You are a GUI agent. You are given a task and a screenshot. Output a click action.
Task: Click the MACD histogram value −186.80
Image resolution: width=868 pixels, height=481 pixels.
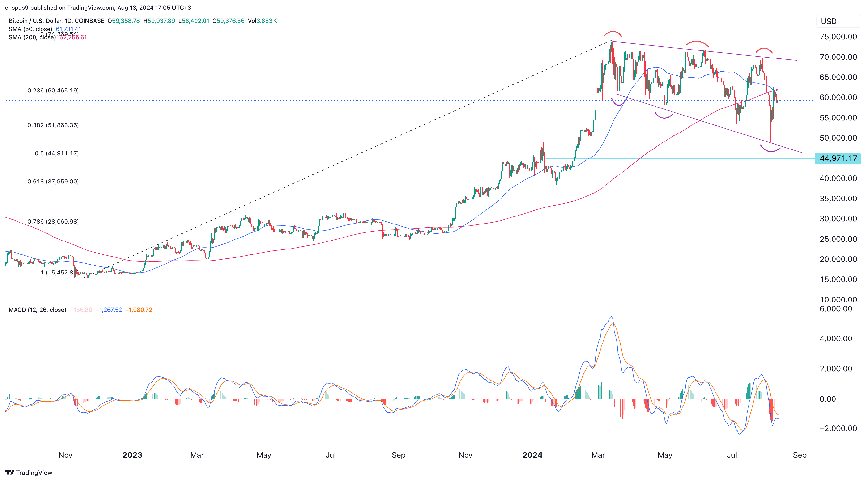tap(81, 310)
